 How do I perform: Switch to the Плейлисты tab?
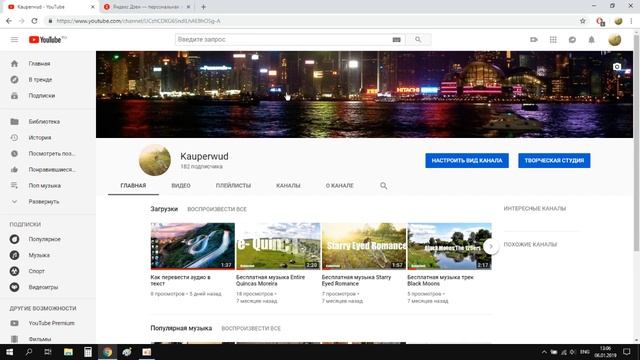tap(233, 186)
